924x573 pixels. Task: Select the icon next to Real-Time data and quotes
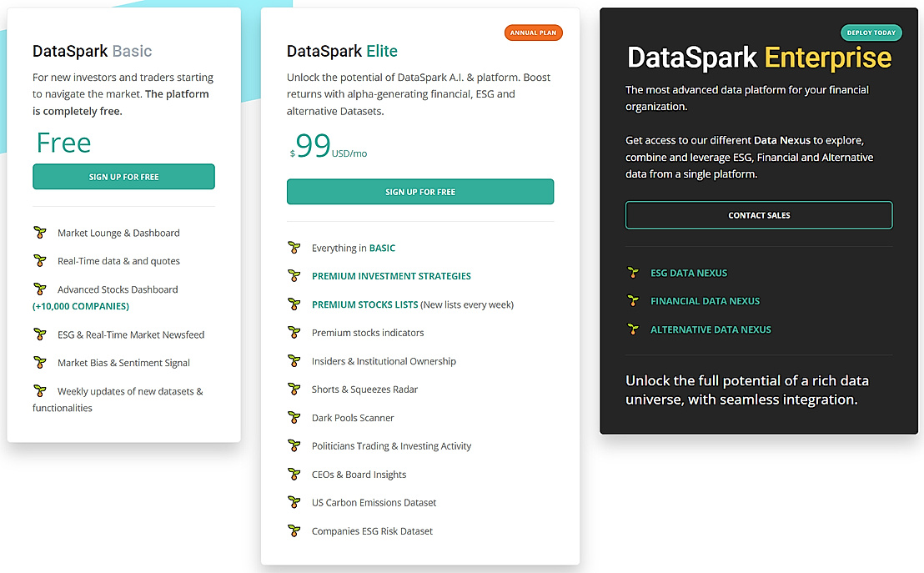pyautogui.click(x=40, y=260)
